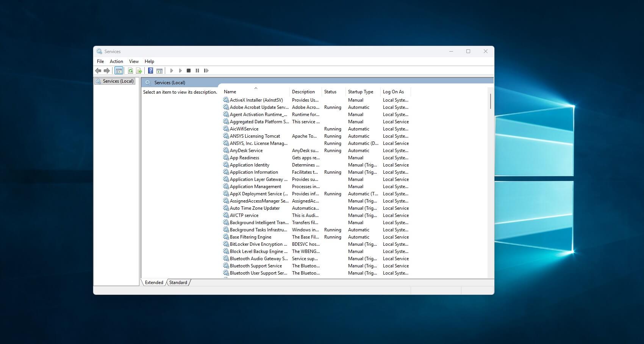The width and height of the screenshot is (644, 344).
Task: Click gear icon beside Application Identity
Action: (x=226, y=165)
